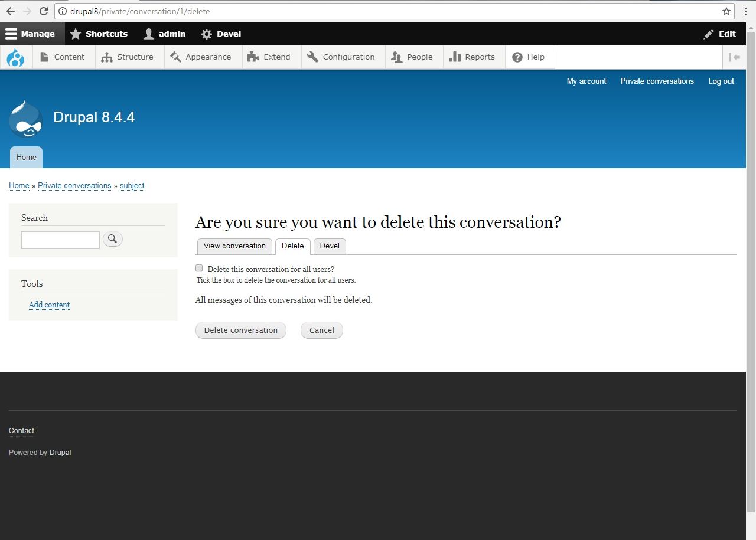Click the Appearance paintbrush icon
756x540 pixels.
176,57
